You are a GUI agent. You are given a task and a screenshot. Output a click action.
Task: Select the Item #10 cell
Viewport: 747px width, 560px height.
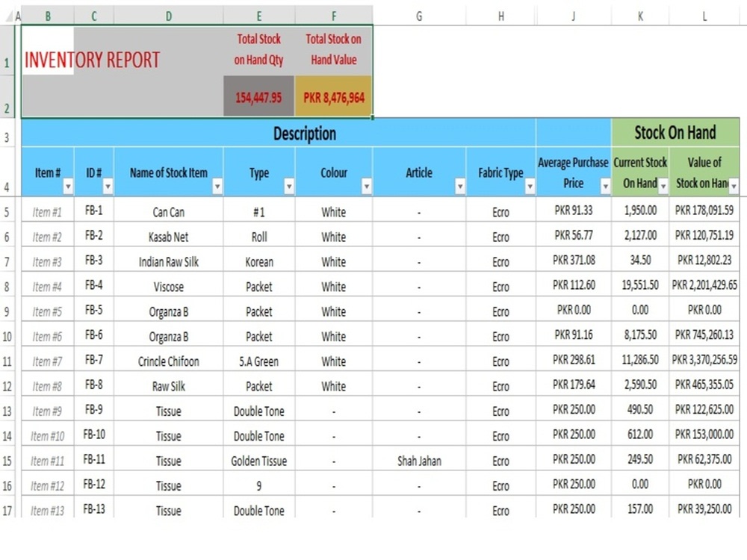coord(48,434)
